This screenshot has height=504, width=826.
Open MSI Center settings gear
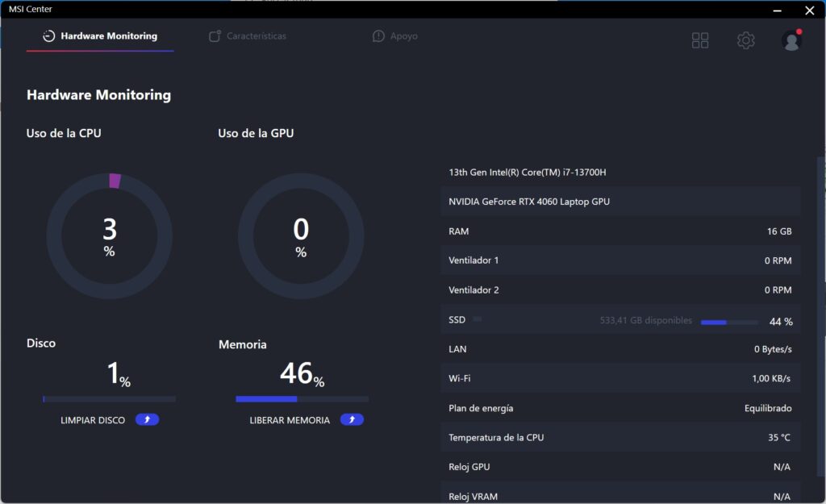click(x=746, y=40)
